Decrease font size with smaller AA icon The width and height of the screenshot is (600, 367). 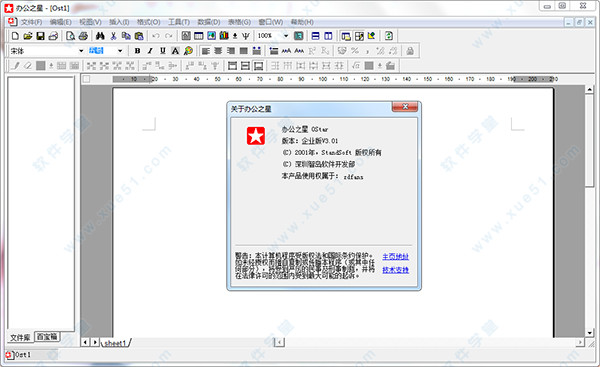tap(299, 51)
